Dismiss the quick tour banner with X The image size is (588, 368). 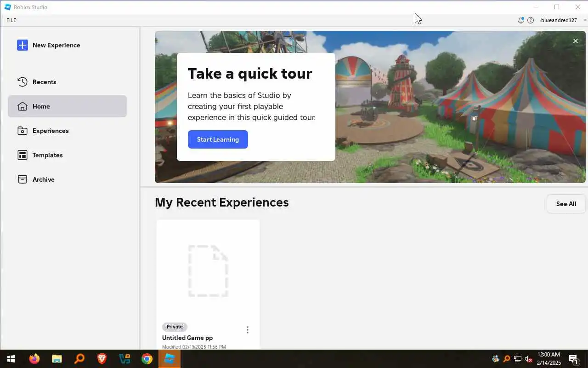[x=576, y=41]
